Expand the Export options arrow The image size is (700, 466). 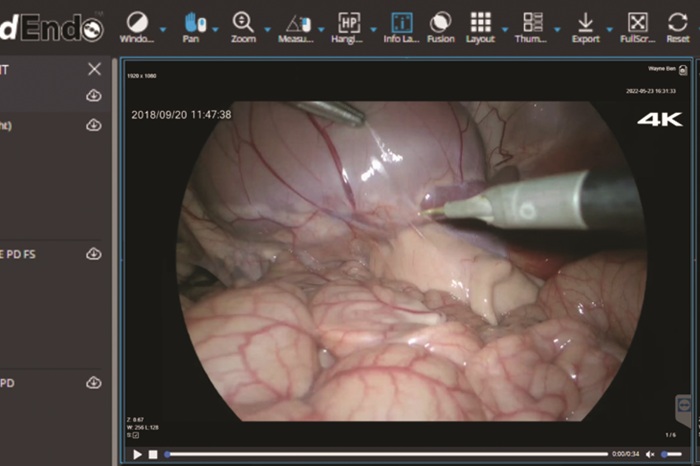click(x=609, y=29)
